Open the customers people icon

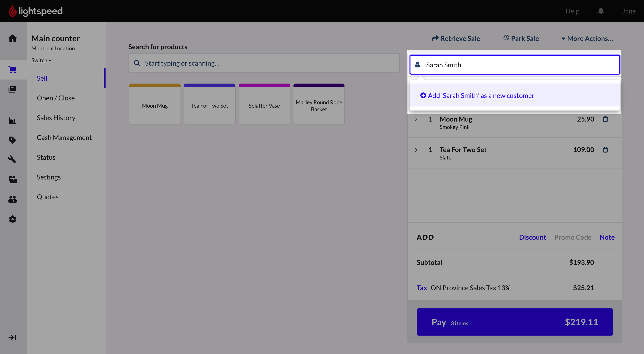coord(13,199)
